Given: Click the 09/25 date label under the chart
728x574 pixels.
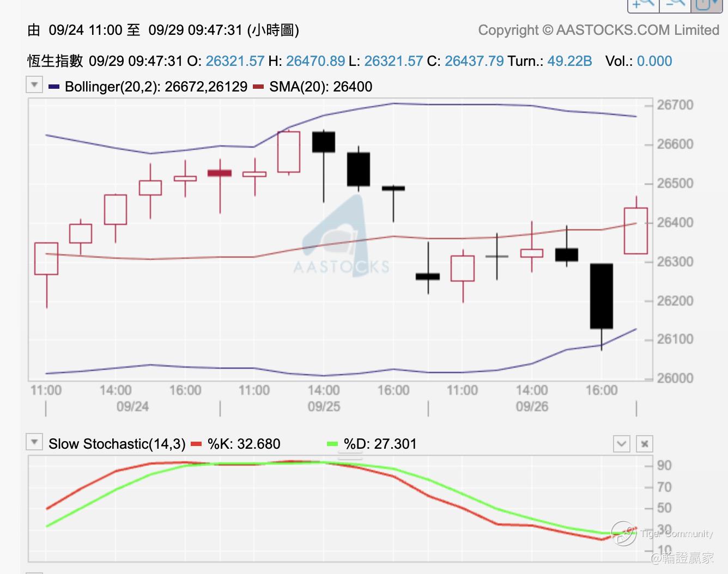Looking at the screenshot, I should pos(324,407).
